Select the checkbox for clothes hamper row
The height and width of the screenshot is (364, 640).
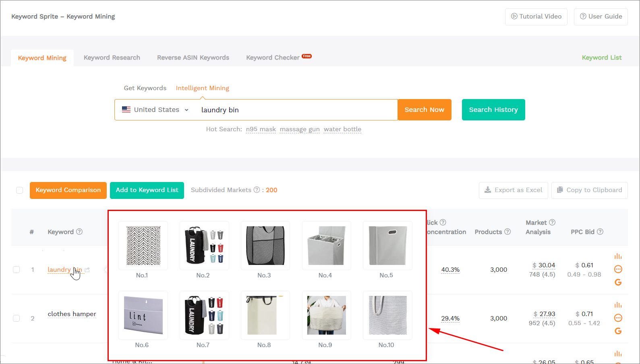coord(17,318)
